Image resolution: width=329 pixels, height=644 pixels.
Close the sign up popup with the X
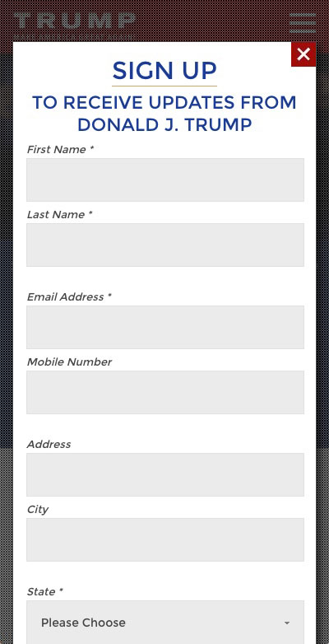point(304,54)
